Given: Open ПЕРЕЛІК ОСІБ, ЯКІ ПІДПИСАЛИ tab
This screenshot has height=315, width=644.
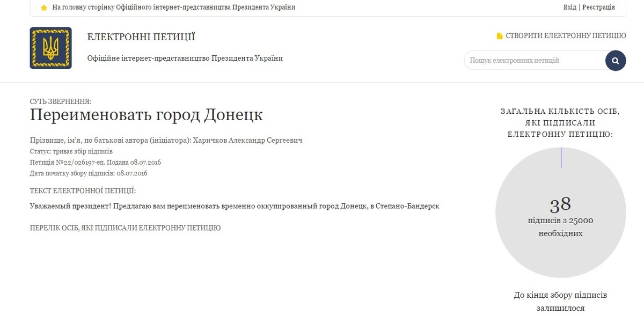Looking at the screenshot, I should (125, 228).
